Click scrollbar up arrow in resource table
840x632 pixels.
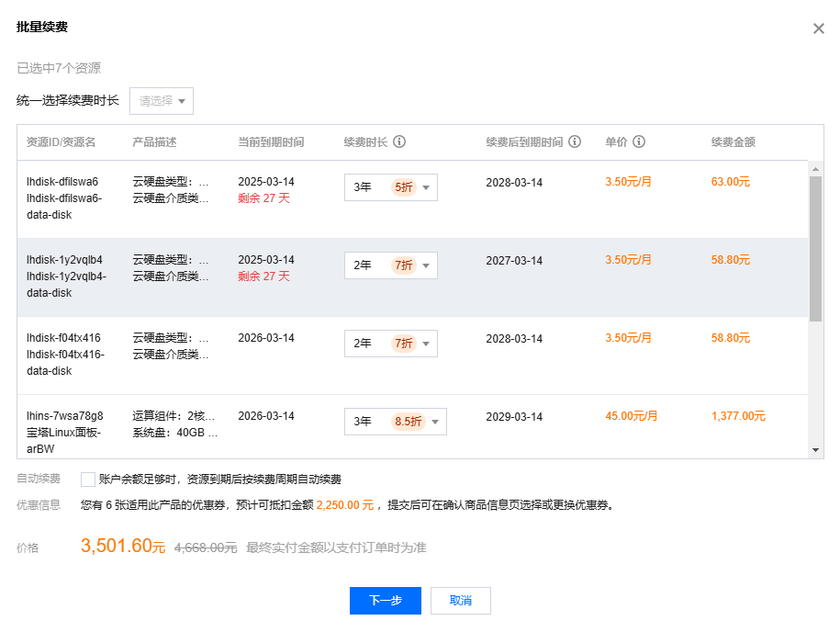(815, 168)
